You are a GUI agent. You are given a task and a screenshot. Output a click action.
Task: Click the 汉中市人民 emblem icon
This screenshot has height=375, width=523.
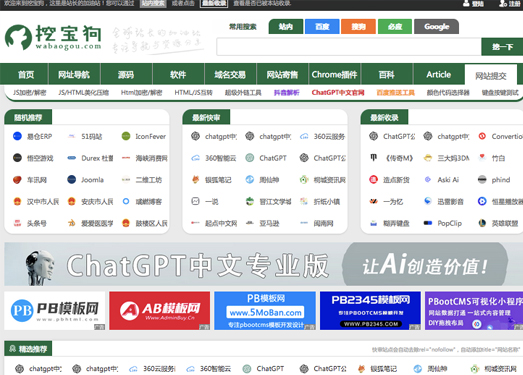(x=17, y=201)
